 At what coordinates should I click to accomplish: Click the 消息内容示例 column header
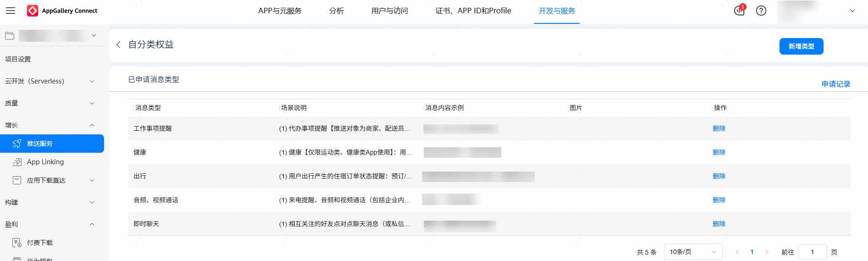coord(445,108)
